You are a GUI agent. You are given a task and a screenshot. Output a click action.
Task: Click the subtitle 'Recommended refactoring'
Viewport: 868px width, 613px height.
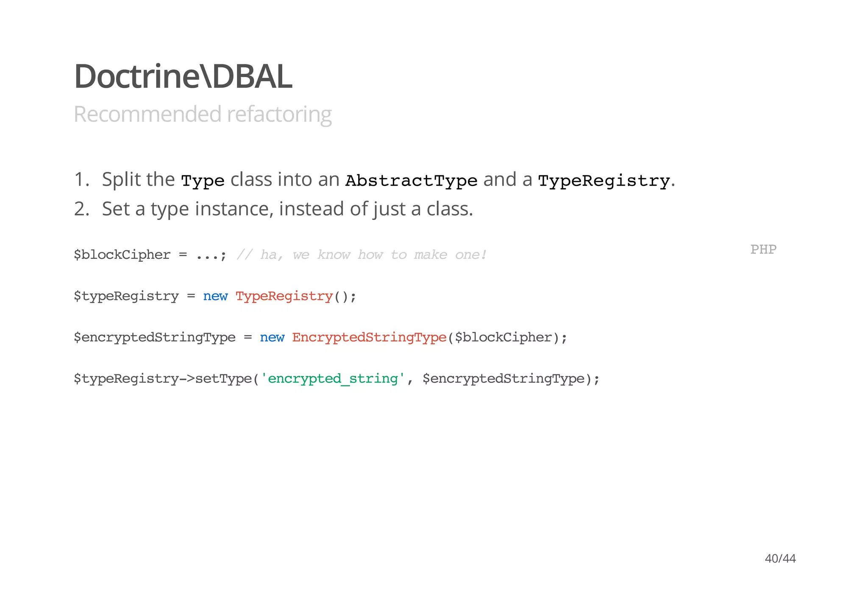[203, 114]
